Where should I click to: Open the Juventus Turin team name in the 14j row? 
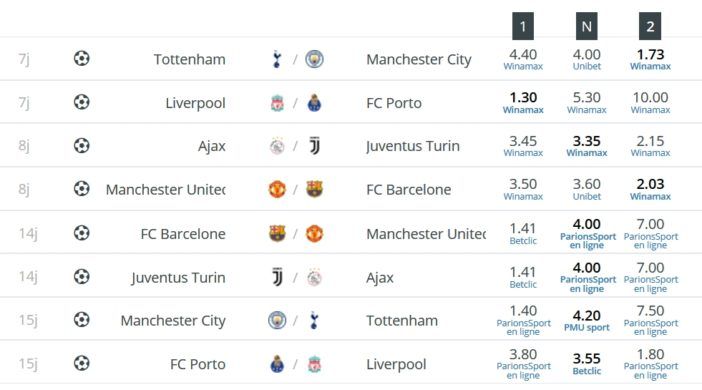coord(178,278)
